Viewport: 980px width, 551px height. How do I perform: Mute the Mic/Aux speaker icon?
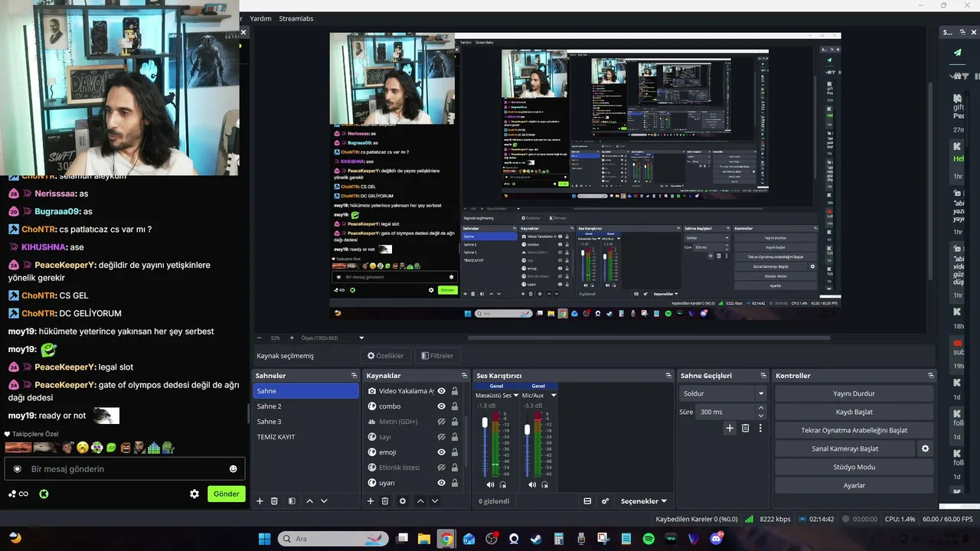[532, 484]
